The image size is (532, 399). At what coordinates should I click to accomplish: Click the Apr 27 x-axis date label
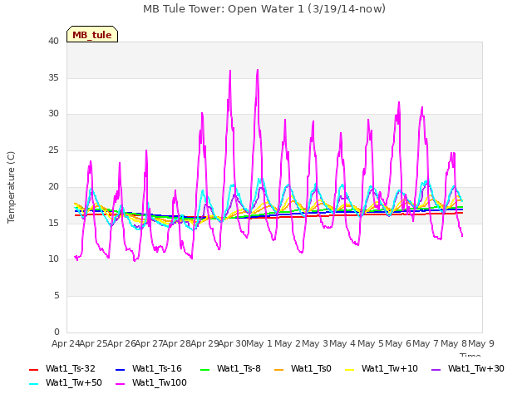click(x=149, y=343)
